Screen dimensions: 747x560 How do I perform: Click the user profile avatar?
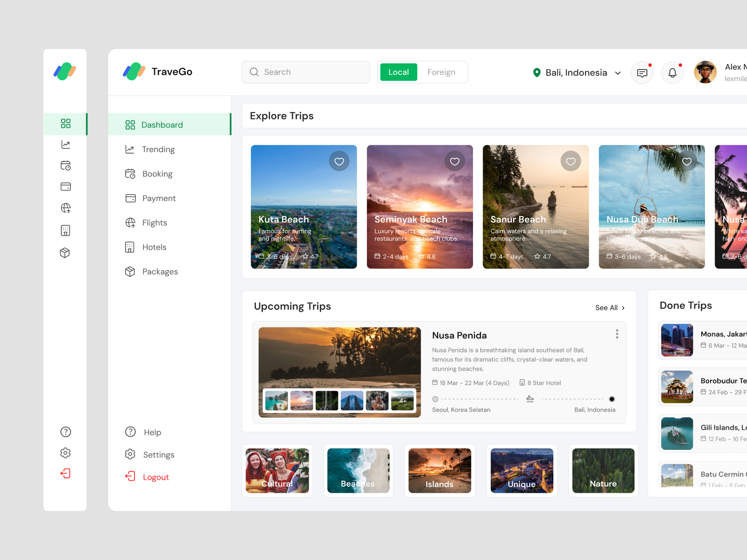(705, 72)
